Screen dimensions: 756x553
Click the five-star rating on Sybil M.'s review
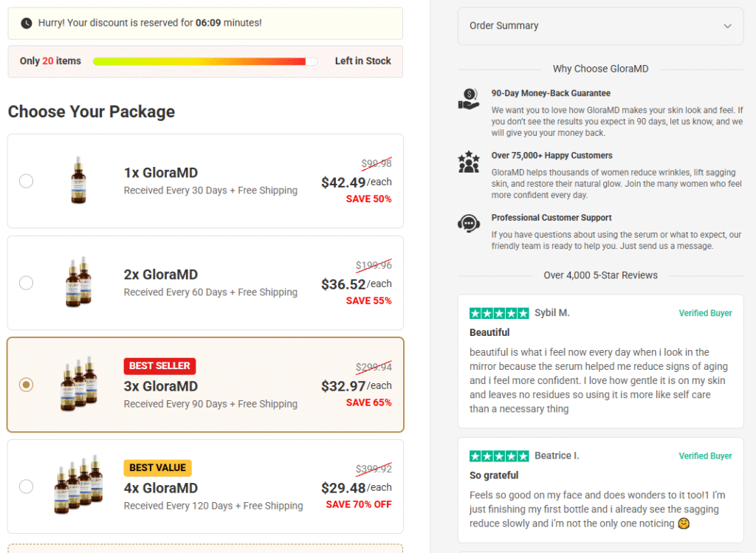[499, 313]
